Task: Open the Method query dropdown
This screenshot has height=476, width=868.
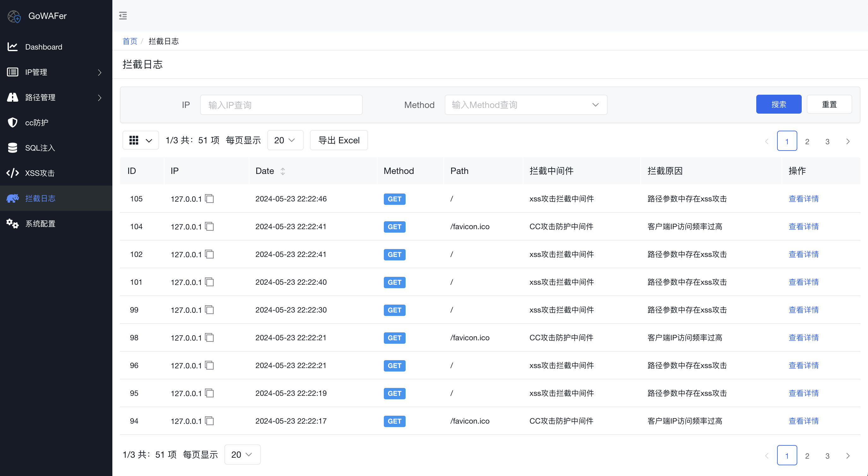Action: pyautogui.click(x=526, y=105)
